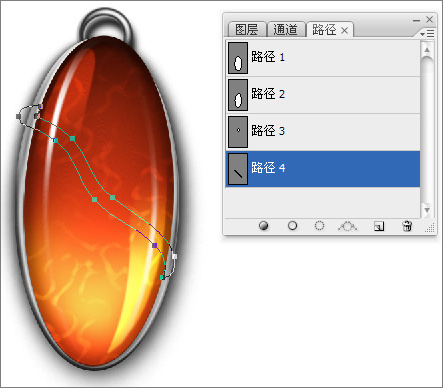Open the paths panel flyout menu
The height and width of the screenshot is (388, 443).
tap(427, 34)
